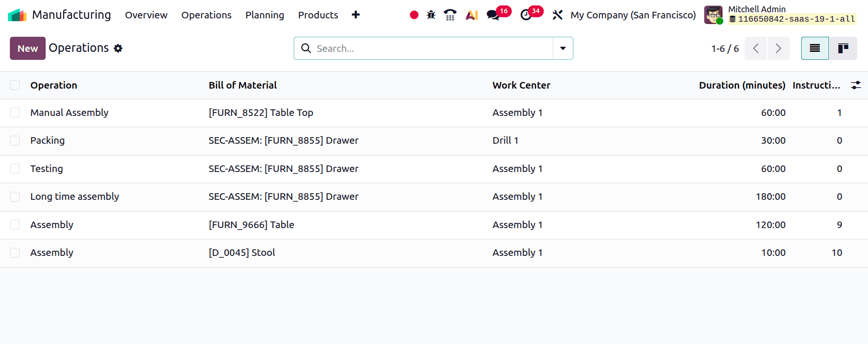868x344 pixels.
Task: Open the Manual Assembly operation
Action: tap(69, 113)
